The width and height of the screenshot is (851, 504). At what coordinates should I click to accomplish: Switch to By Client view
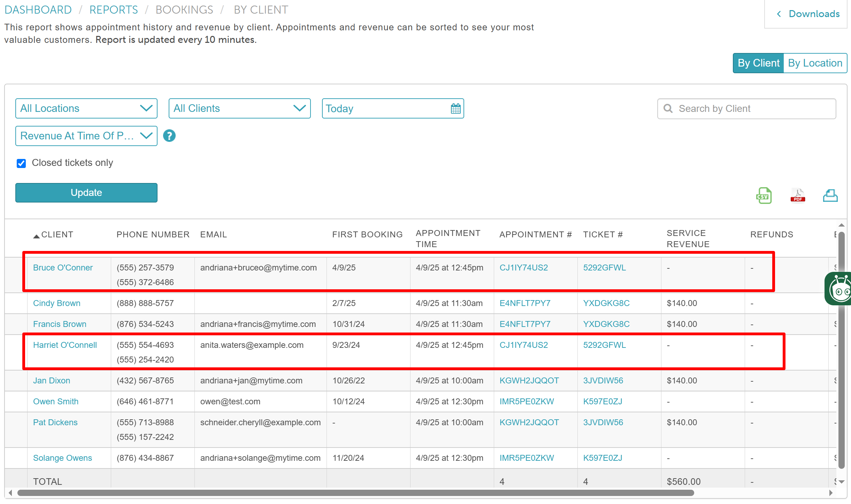point(758,63)
